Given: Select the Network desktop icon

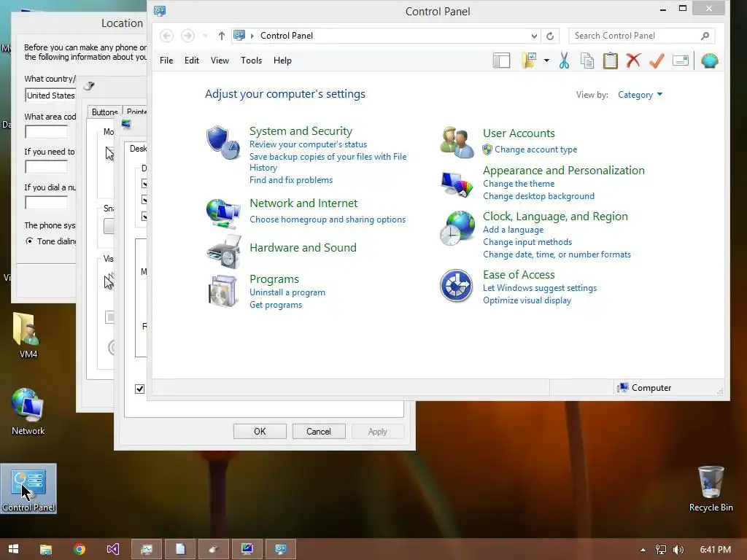Looking at the screenshot, I should click(28, 411).
